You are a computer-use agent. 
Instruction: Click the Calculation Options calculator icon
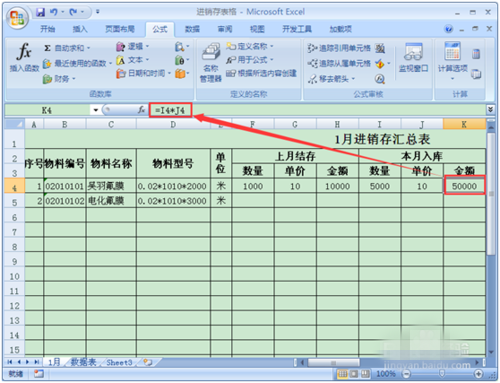click(x=452, y=51)
